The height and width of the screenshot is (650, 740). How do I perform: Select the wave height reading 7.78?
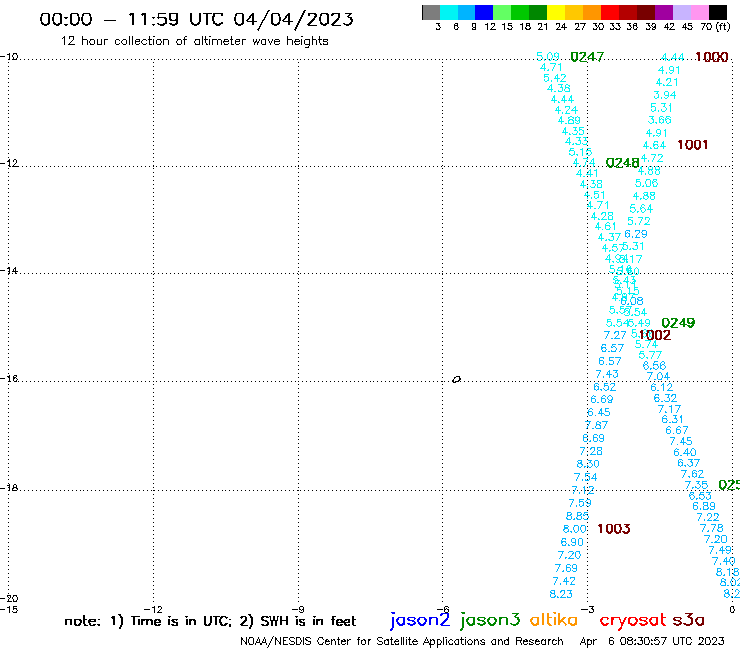[711, 528]
